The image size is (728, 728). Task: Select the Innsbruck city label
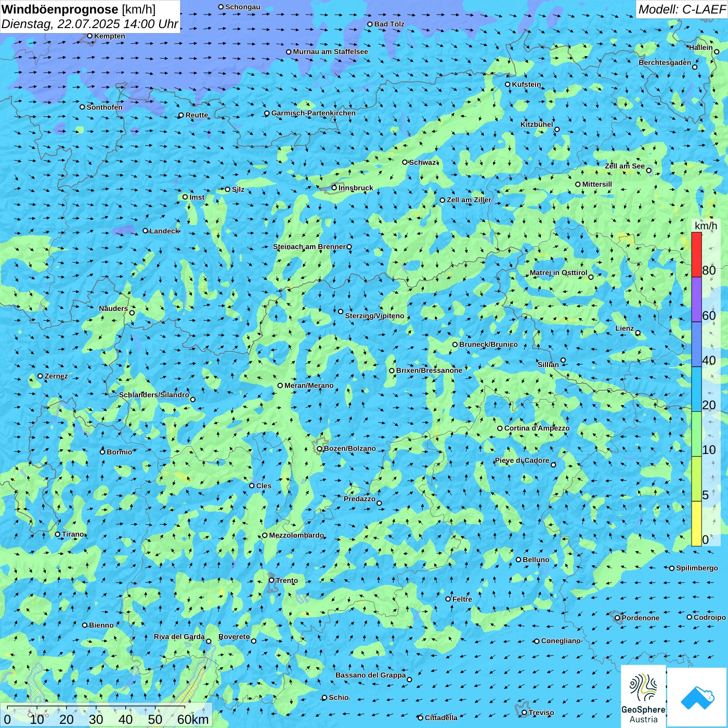[x=356, y=188]
